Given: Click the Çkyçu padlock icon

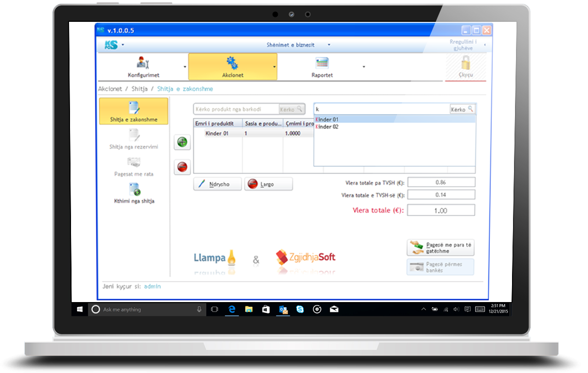Looking at the screenshot, I should (x=465, y=63).
